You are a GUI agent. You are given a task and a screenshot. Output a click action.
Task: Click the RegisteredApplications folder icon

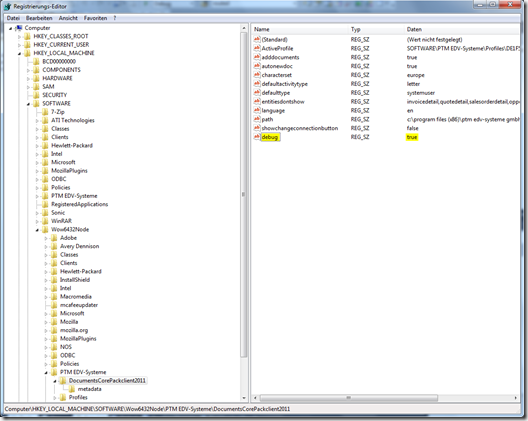coord(45,204)
